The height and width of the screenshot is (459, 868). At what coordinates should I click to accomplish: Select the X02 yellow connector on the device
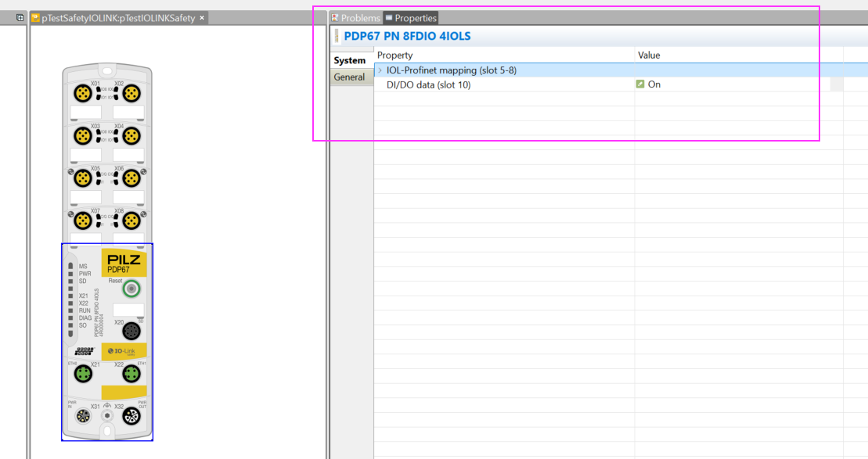click(x=131, y=94)
